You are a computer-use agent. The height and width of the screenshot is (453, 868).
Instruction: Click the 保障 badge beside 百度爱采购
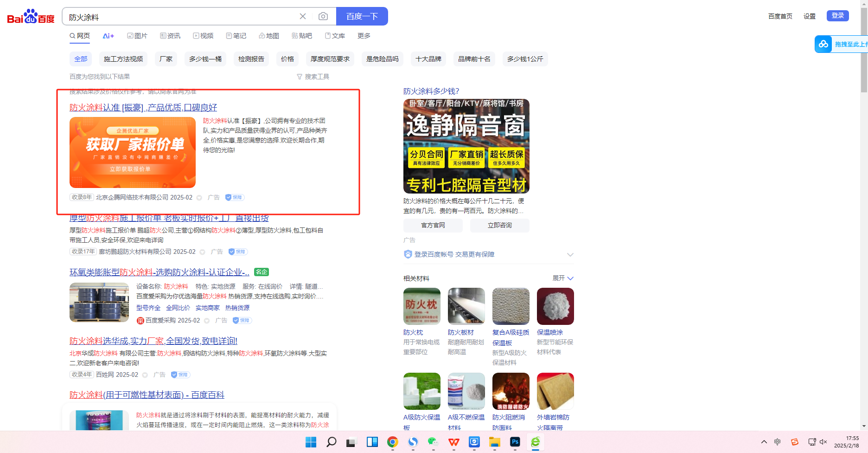242,320
